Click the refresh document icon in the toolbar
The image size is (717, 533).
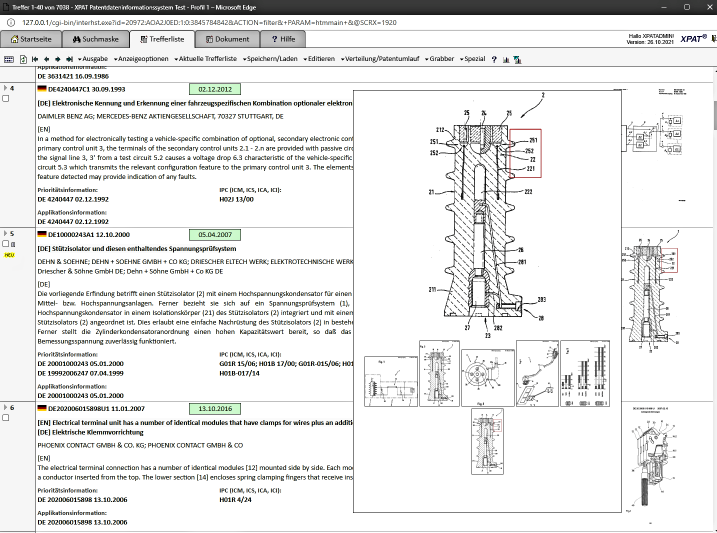[x=23, y=59]
